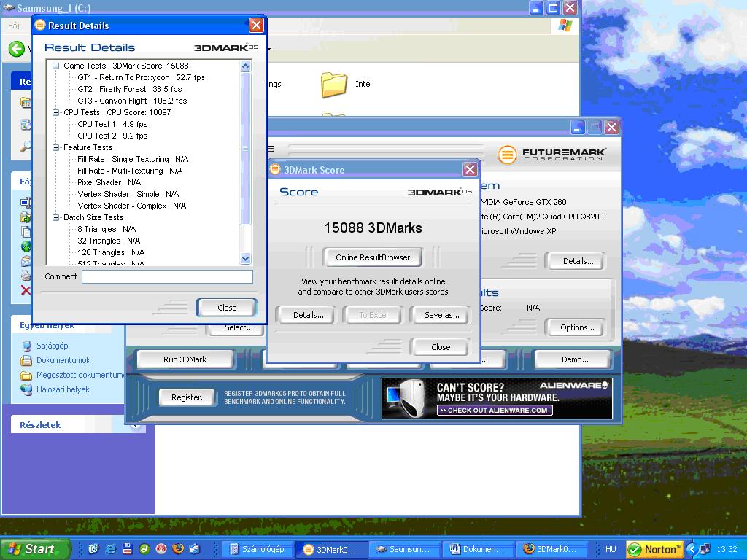The image size is (747, 560).
Task: Open Dokumentumok link in Explorer sidebar
Action: click(63, 360)
